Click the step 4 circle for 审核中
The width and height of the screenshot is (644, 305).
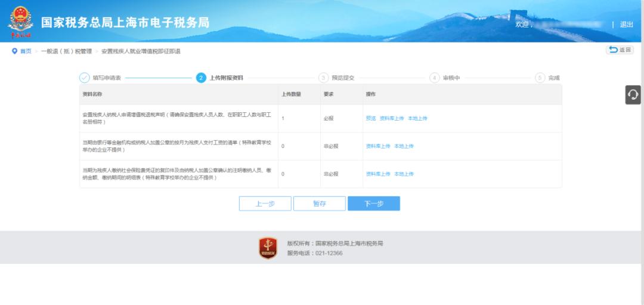click(435, 78)
